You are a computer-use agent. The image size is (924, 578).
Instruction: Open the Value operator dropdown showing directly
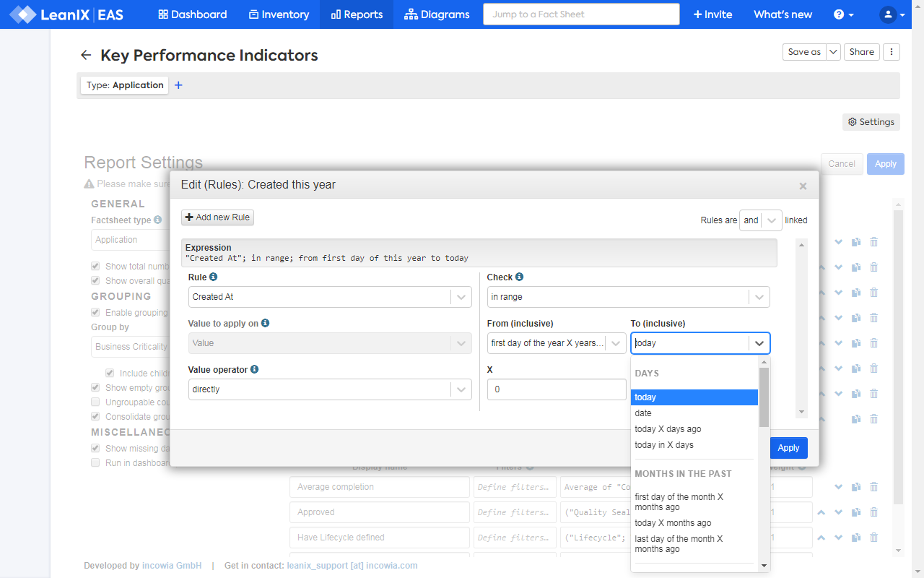330,389
